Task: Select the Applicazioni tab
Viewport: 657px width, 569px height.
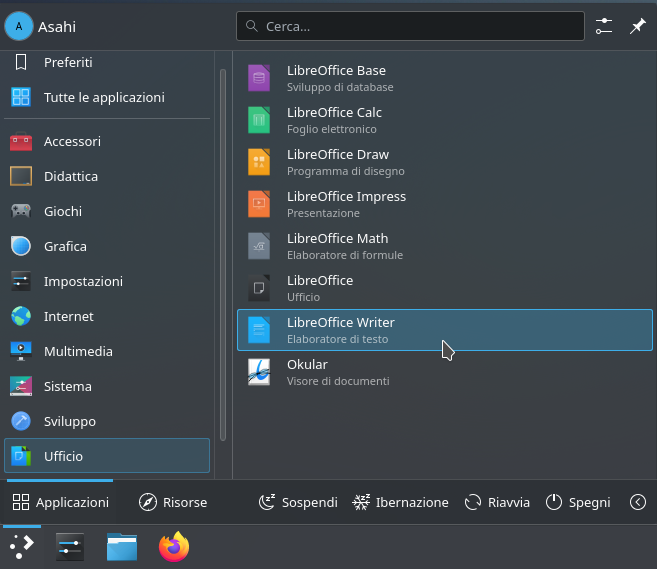Action: [x=60, y=502]
